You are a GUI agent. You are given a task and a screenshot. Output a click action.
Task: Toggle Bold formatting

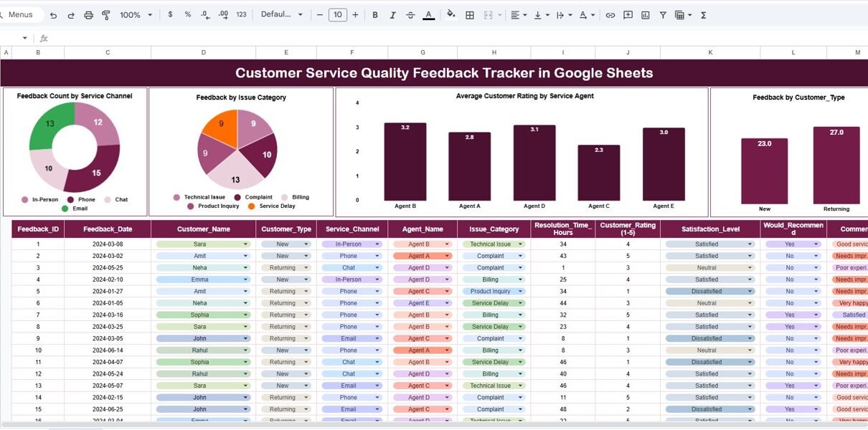(x=374, y=15)
